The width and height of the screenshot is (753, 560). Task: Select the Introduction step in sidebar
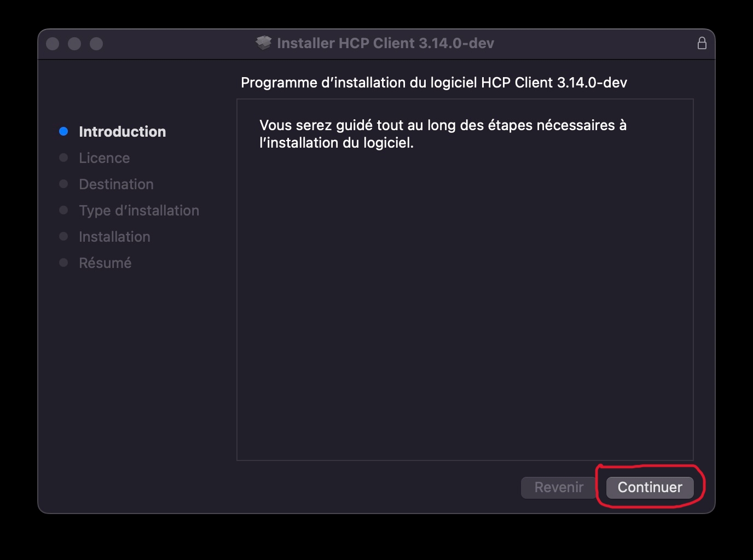tap(122, 132)
